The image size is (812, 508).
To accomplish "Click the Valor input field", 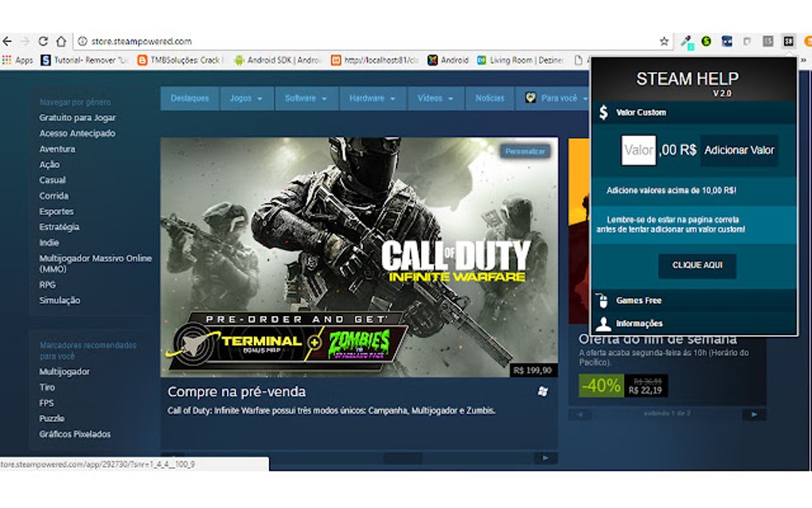I will 638,150.
